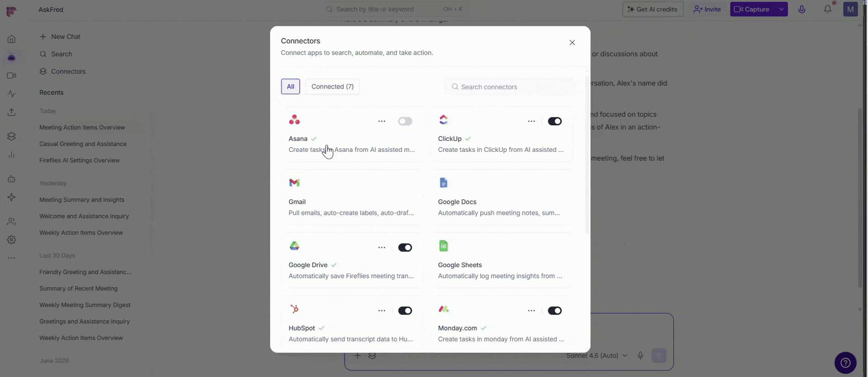Click the connectors dialog vertical scrollbar
868x377 pixels.
pyautogui.click(x=587, y=154)
